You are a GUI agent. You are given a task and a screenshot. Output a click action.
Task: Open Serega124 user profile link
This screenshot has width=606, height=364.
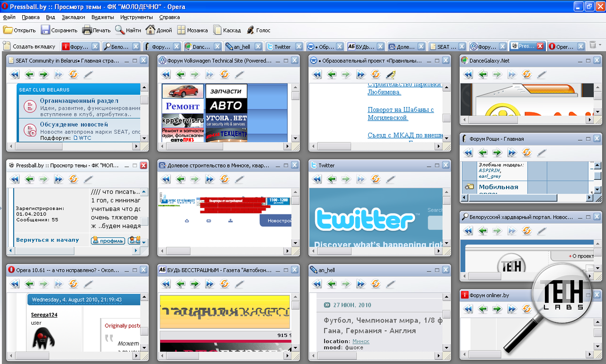click(44, 315)
